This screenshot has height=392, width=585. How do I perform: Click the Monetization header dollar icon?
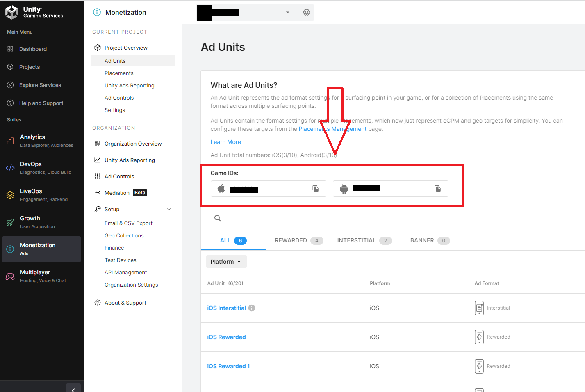[97, 12]
